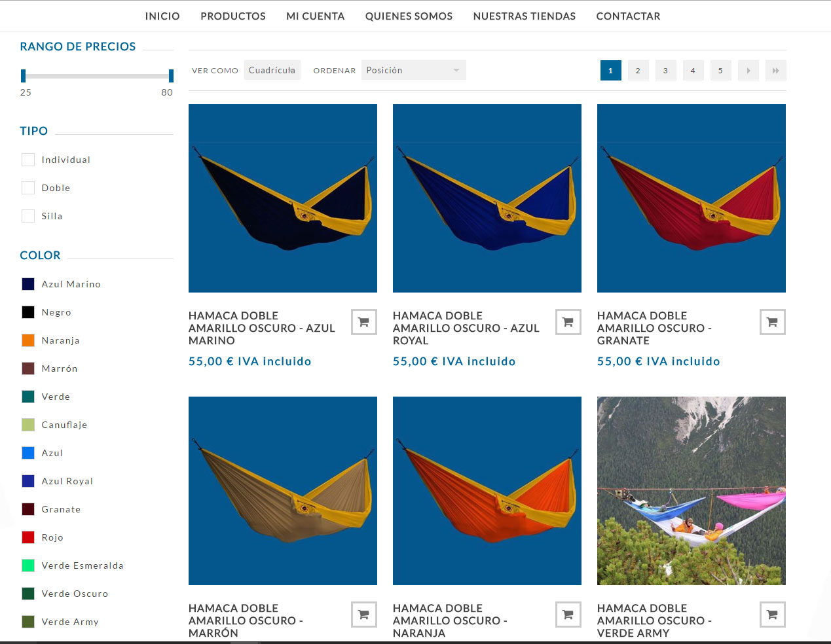Image resolution: width=831 pixels, height=644 pixels.
Task: Go to page 4 of results
Action: 693,71
